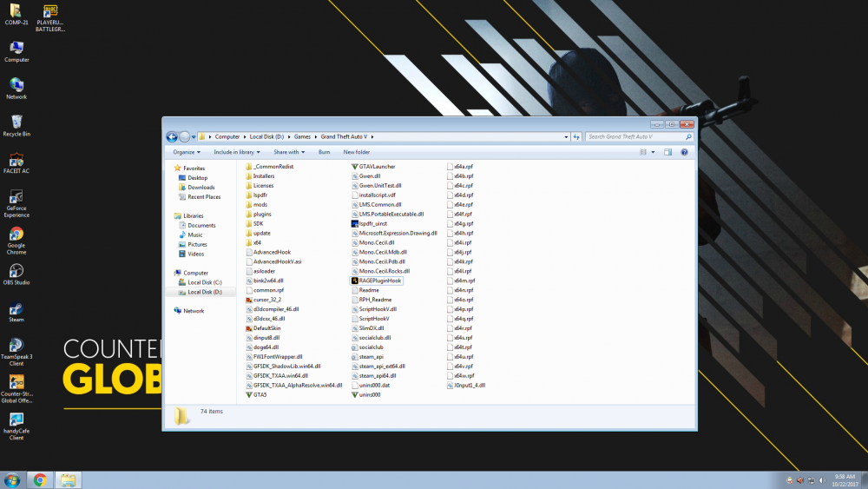Open the Organize dropdown menu
Screen dimensions: 868x489
click(187, 152)
